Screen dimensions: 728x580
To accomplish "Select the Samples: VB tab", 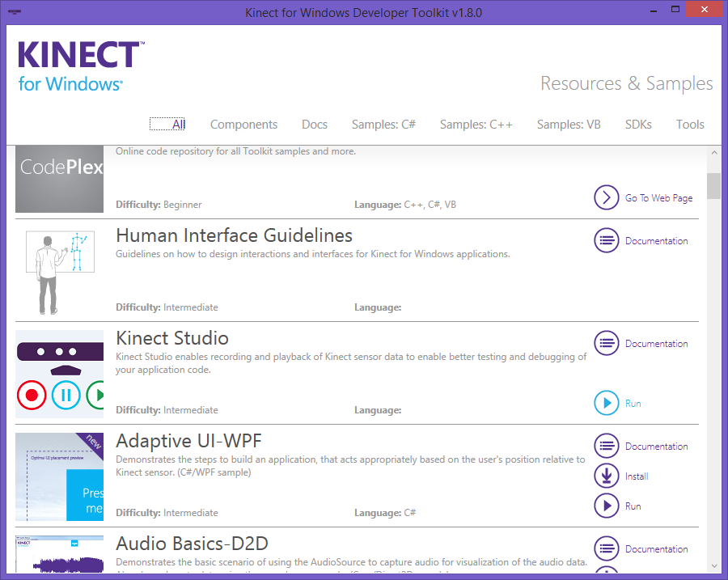I will coord(569,125).
